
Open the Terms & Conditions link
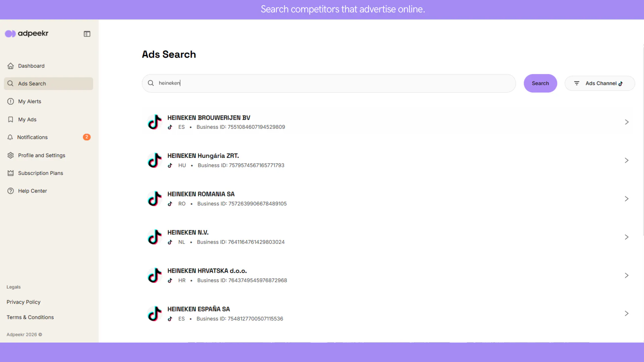coord(30,317)
